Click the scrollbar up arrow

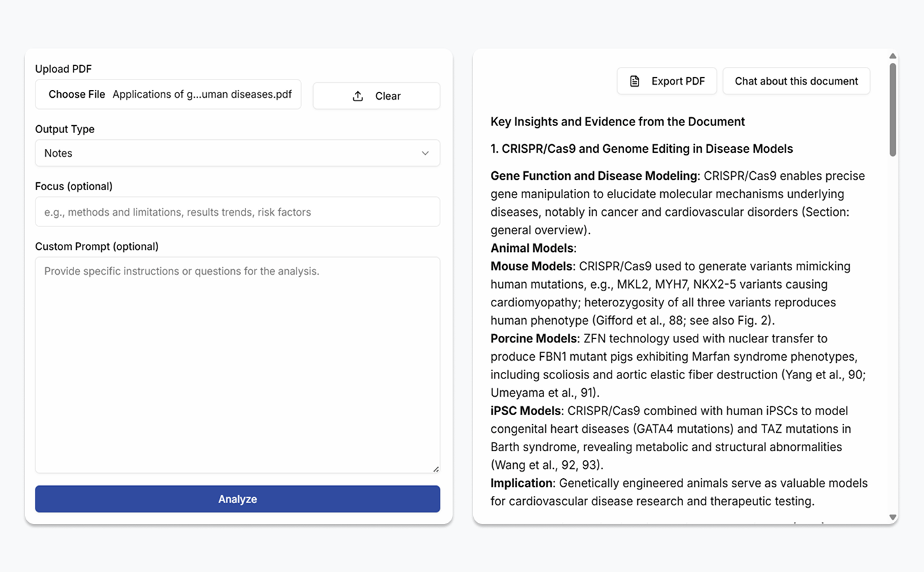(x=892, y=56)
